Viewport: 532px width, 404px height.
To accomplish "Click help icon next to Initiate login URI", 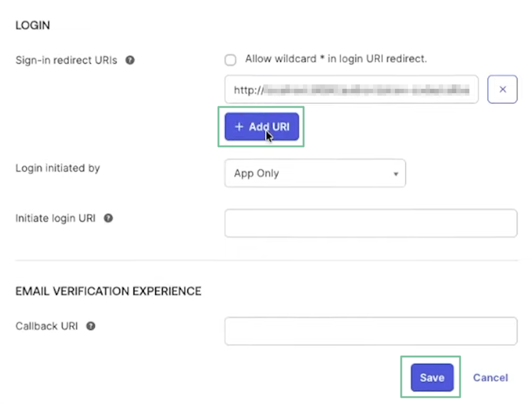I will pos(108,218).
